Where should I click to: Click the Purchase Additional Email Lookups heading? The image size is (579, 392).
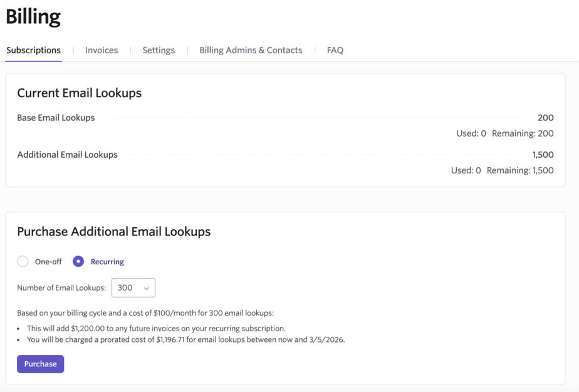[114, 232]
